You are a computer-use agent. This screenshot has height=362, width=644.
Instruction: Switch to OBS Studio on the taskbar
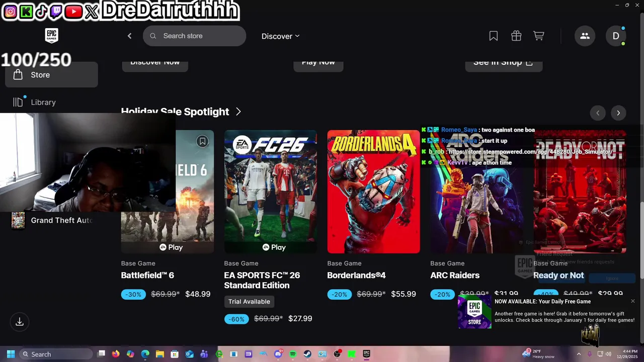[337, 354]
